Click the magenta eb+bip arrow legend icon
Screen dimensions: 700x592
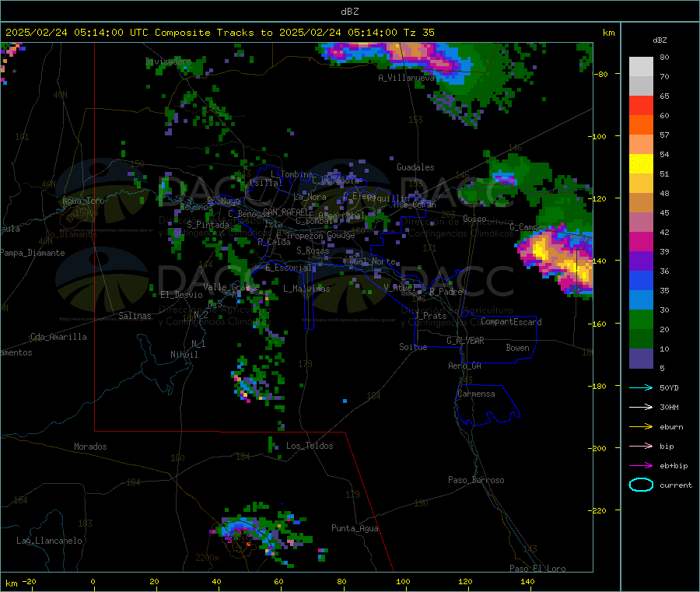pos(641,466)
